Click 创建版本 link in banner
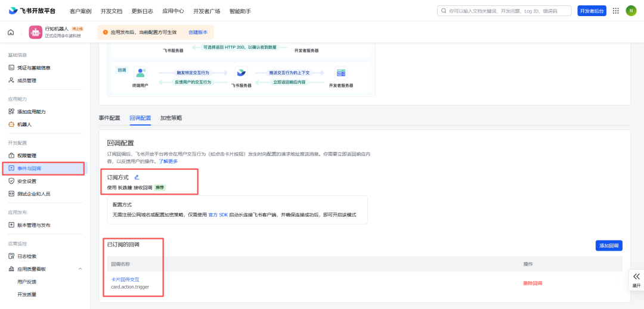This screenshot has width=644, height=309. 198,32
